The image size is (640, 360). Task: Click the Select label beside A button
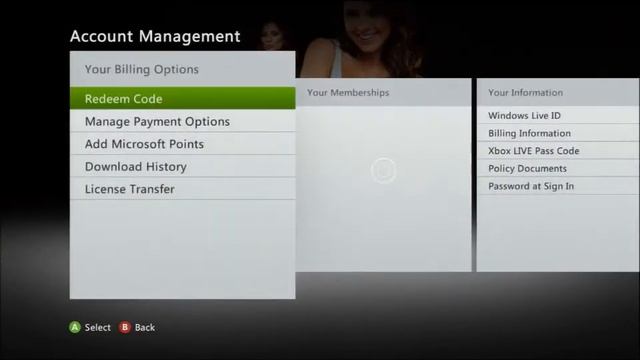[98, 327]
